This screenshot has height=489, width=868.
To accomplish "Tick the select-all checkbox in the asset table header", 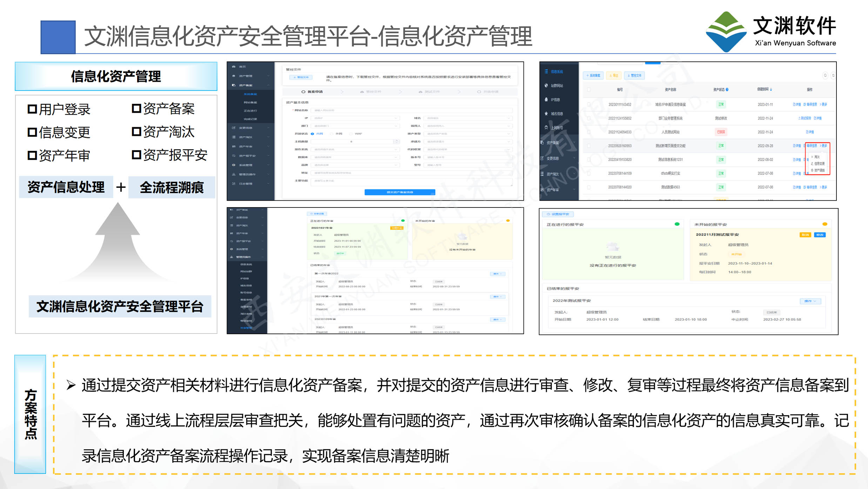I will (589, 90).
